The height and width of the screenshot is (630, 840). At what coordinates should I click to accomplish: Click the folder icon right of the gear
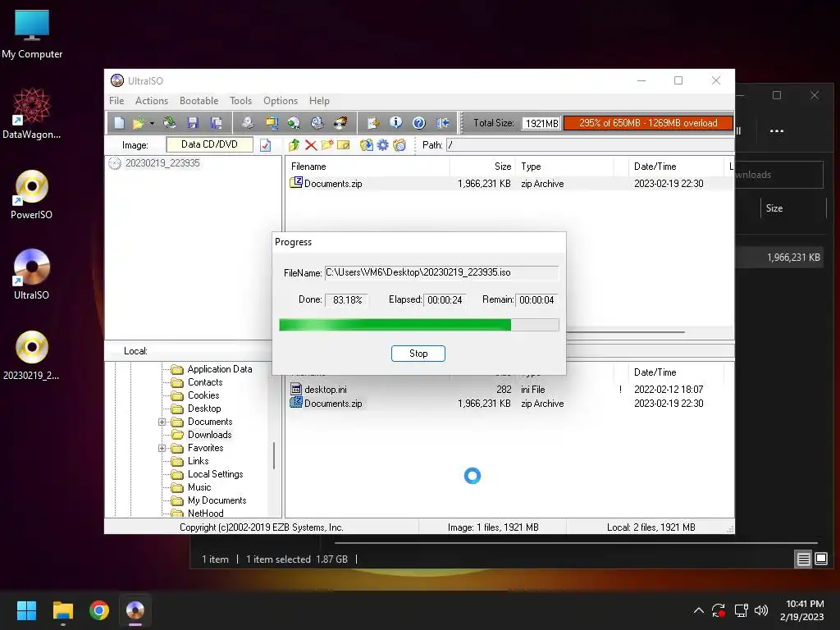point(399,145)
